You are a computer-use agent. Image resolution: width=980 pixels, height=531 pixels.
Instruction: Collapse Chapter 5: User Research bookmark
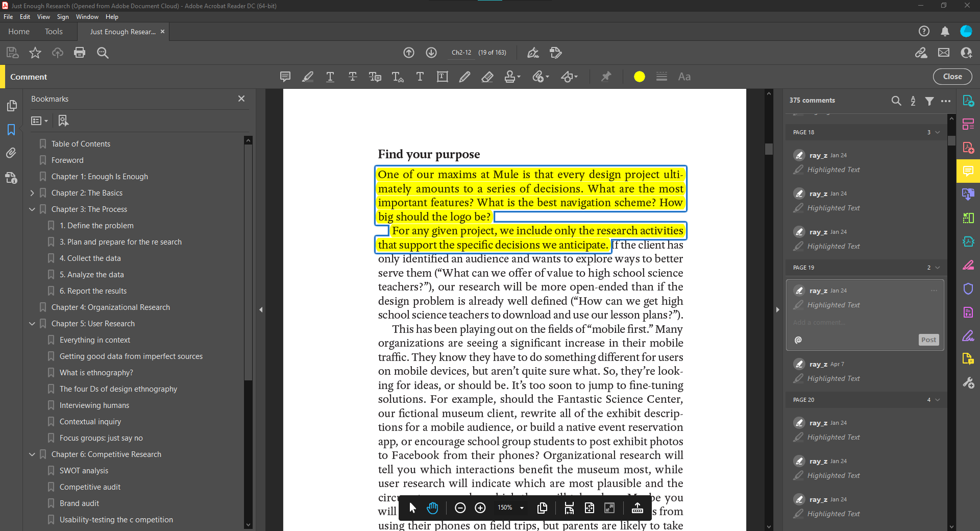[x=32, y=324]
